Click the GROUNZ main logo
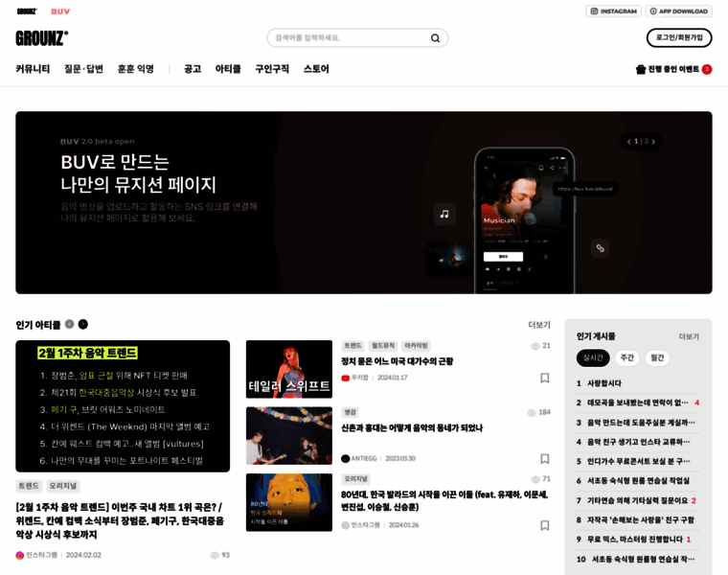 [x=42, y=38]
